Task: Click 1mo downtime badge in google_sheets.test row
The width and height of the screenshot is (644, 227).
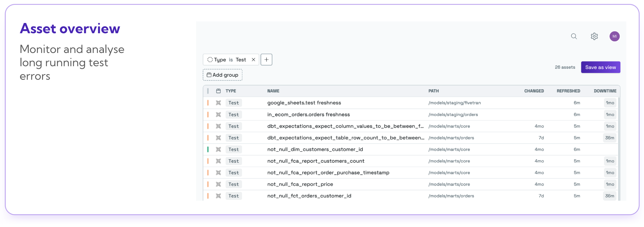Action: pyautogui.click(x=610, y=103)
